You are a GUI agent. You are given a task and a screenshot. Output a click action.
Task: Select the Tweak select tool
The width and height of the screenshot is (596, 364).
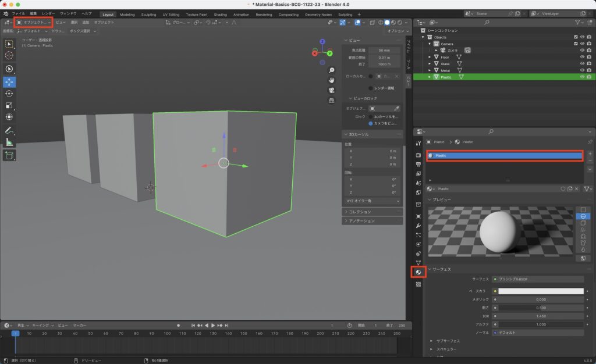(9, 42)
